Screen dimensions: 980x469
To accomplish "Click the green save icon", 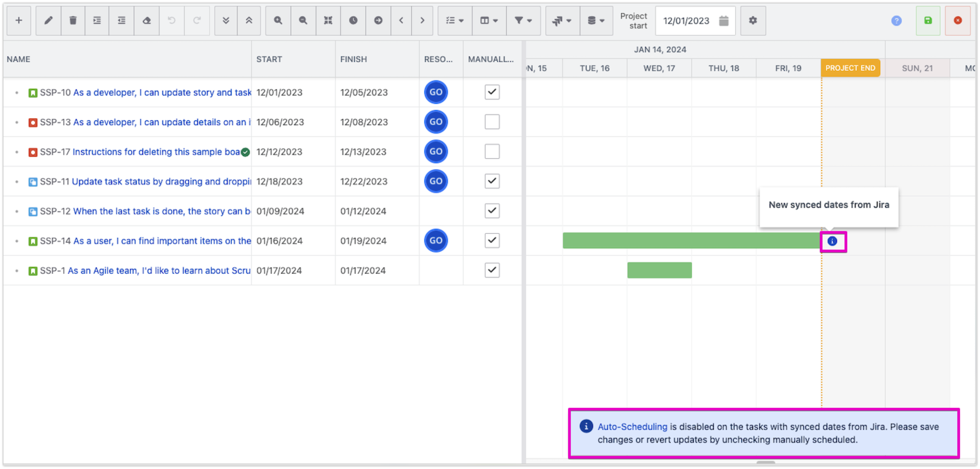I will (928, 21).
